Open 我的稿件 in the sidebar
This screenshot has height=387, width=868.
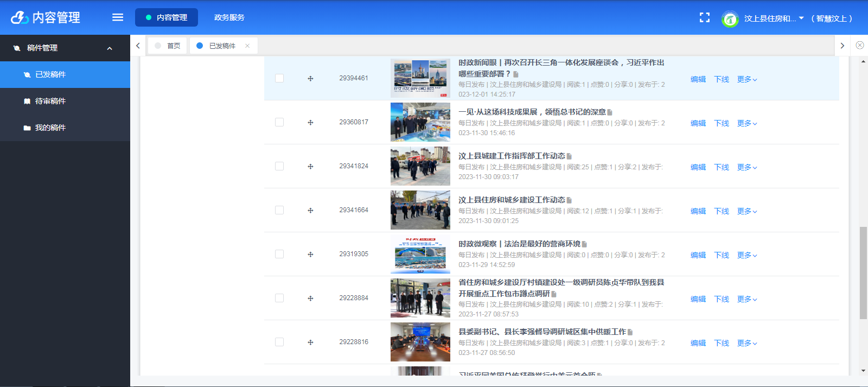65,128
